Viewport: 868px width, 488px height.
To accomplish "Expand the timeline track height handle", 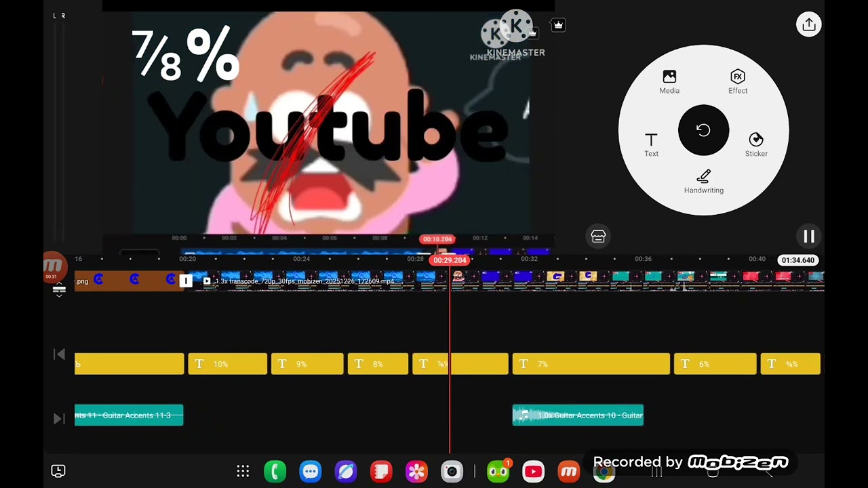I will coord(59,291).
